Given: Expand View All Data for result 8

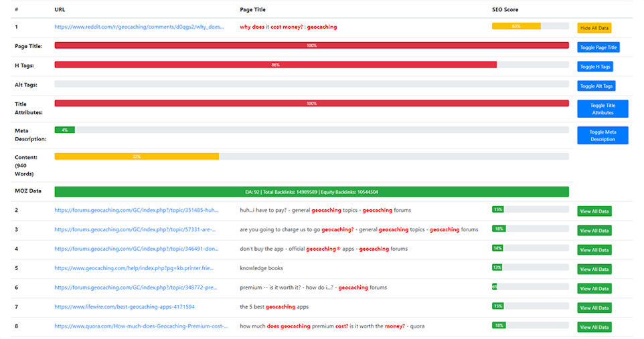Looking at the screenshot, I should click(594, 328).
